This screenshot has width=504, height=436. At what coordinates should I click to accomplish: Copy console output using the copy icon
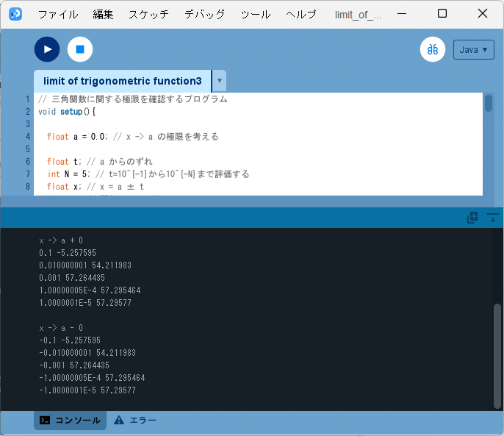click(472, 218)
